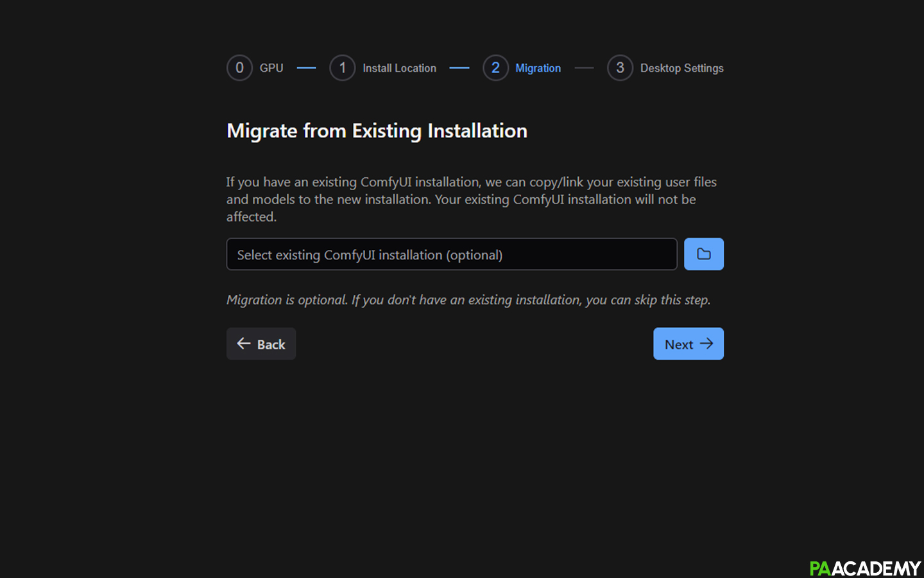This screenshot has height=578, width=924.
Task: Select the Migration step
Action: pyautogui.click(x=522, y=68)
